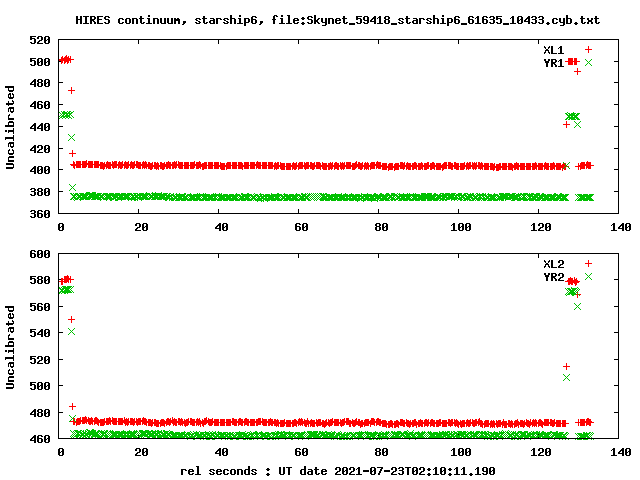Click the rel seconds UT date label
The image size is (640, 480).
click(x=338, y=471)
